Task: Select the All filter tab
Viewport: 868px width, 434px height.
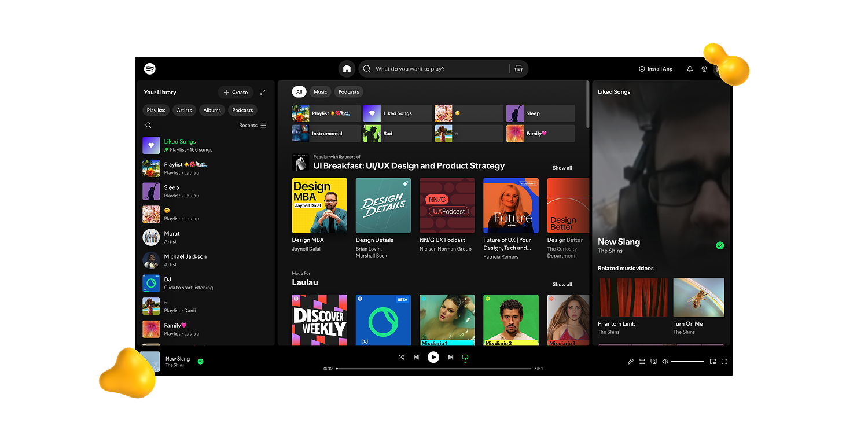Action: [x=299, y=91]
